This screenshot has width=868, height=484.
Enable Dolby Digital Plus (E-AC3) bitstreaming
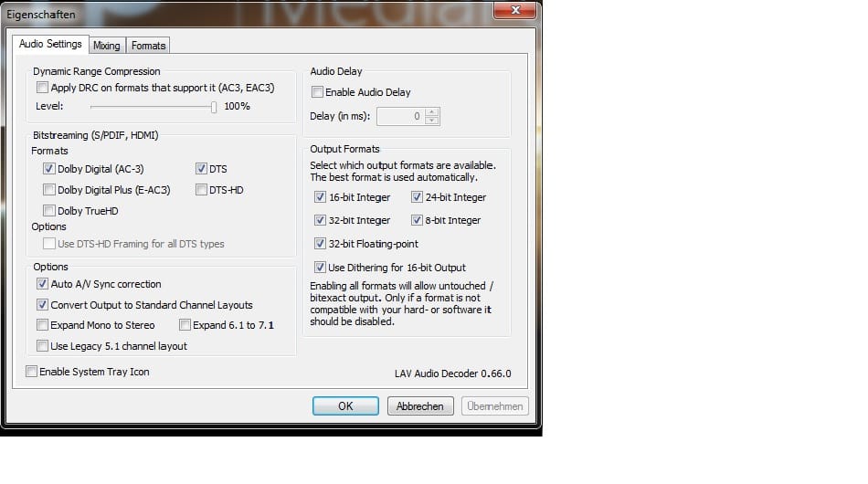pos(49,190)
